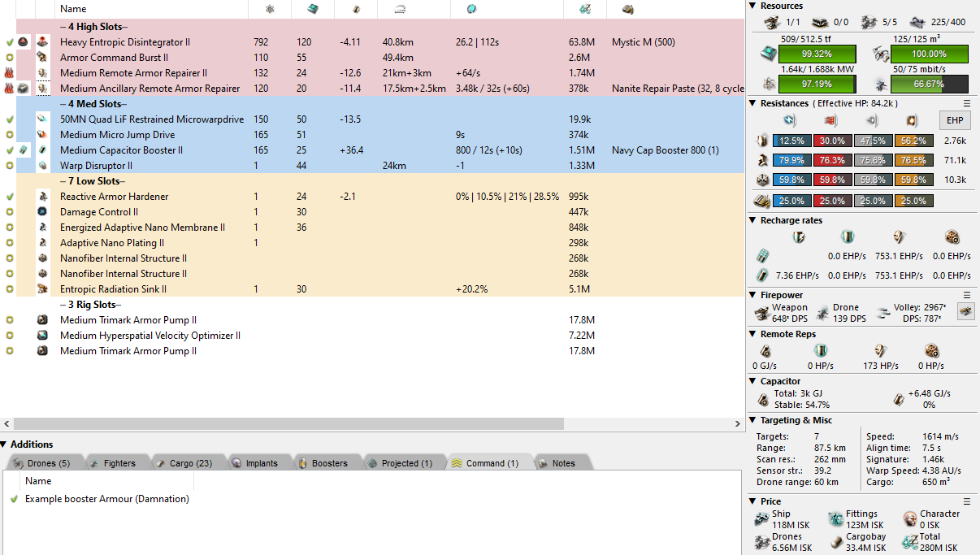The image size is (980, 555).
Task: Click the Price column header icon
Action: pos(584,9)
